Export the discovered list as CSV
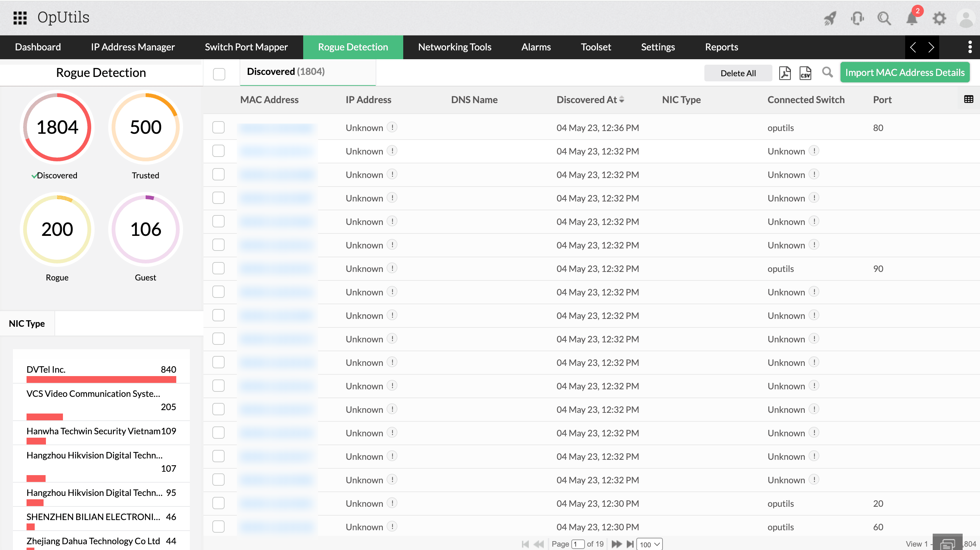The height and width of the screenshot is (550, 980). [805, 73]
